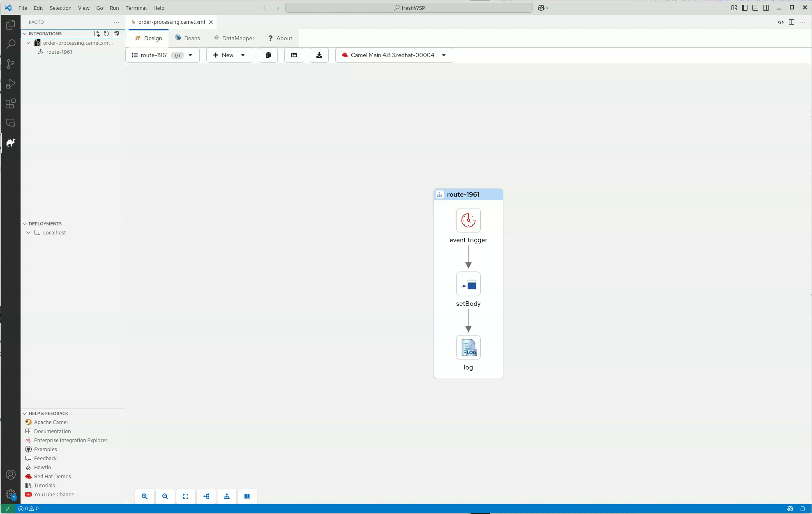Image resolution: width=812 pixels, height=514 pixels.
Task: Click the download file icon
Action: pyautogui.click(x=319, y=55)
